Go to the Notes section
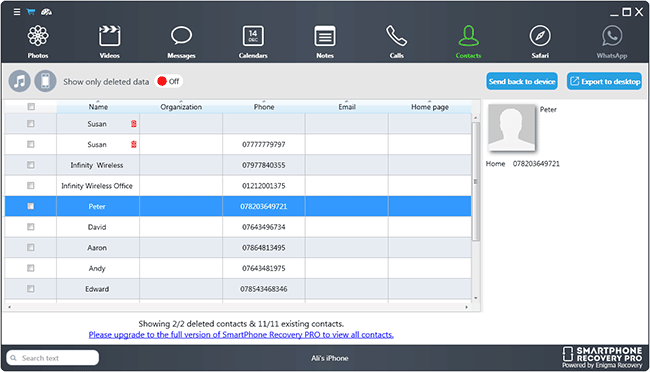 click(325, 42)
